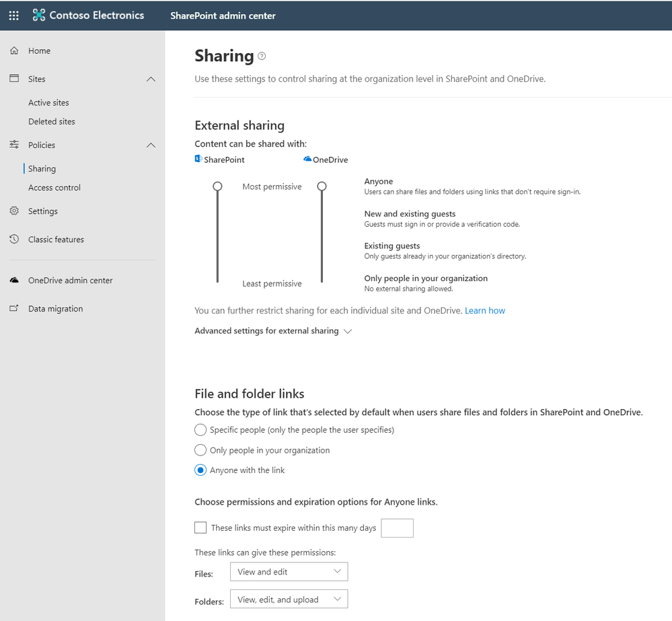672x621 pixels.
Task: Click the Classic features clock icon
Action: point(14,239)
